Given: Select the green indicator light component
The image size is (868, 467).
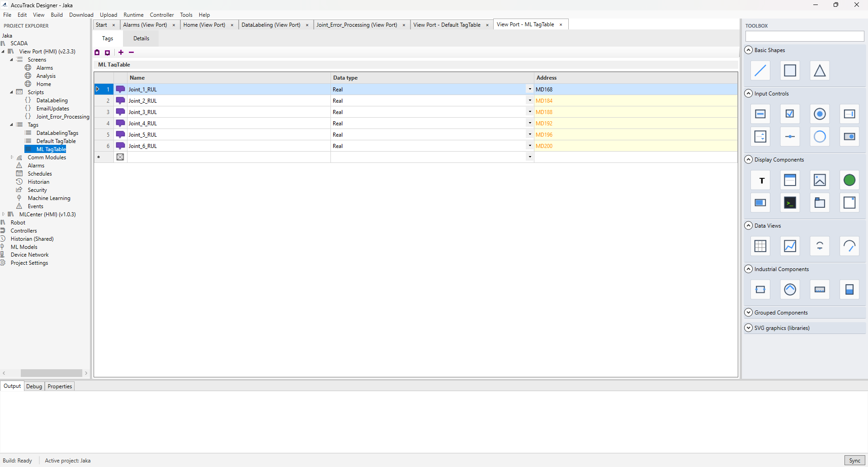Looking at the screenshot, I should point(849,180).
